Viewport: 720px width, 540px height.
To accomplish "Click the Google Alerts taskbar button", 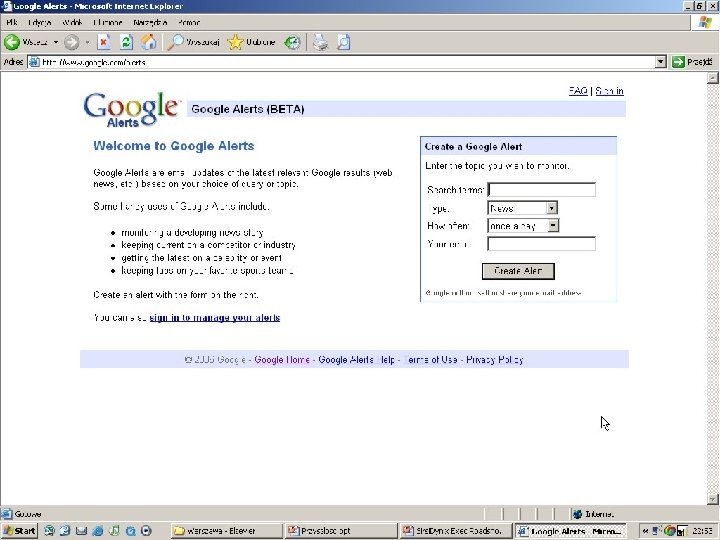I will point(570,531).
